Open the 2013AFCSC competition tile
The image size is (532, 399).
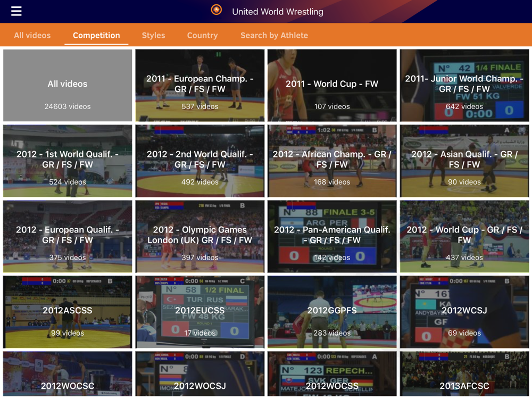click(x=464, y=374)
